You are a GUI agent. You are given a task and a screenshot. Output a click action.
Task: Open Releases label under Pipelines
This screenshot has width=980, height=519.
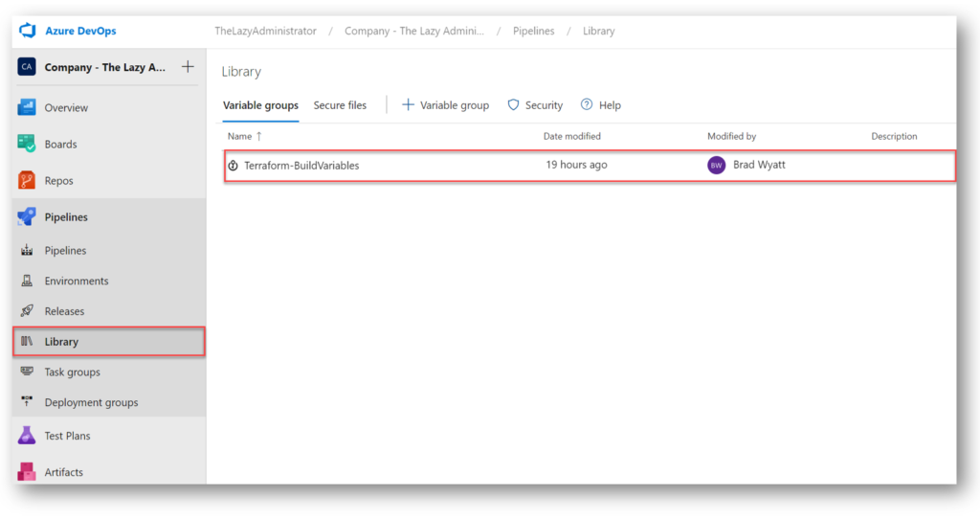64,311
